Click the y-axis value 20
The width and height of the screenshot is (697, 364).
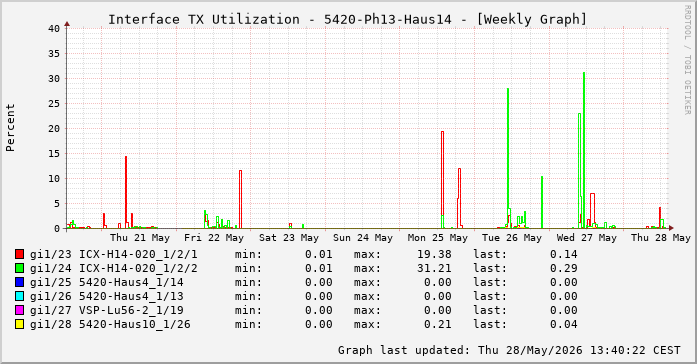point(54,128)
